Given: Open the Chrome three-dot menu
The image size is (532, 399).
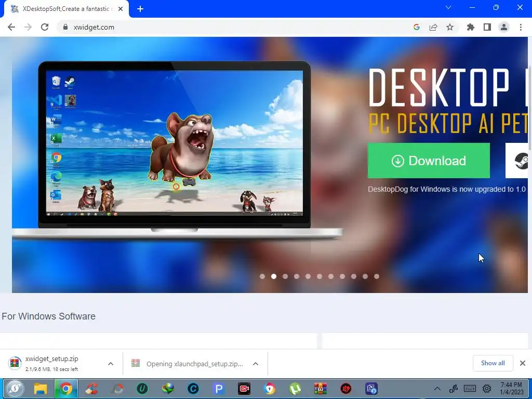Looking at the screenshot, I should tap(521, 27).
